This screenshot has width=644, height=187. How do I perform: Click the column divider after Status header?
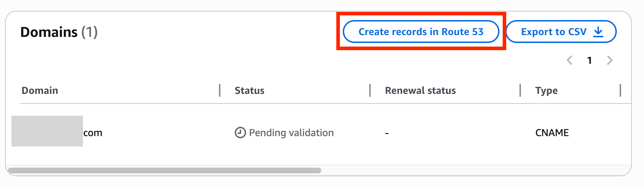click(370, 90)
